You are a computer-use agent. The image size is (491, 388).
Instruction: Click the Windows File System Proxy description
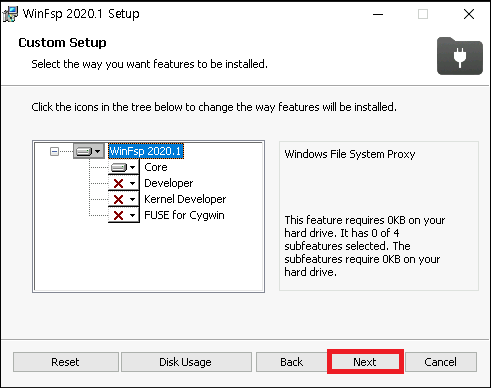click(x=350, y=154)
